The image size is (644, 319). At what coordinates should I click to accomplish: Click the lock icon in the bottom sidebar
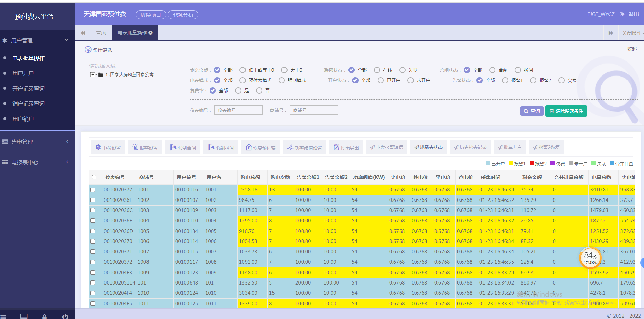[x=44, y=316]
